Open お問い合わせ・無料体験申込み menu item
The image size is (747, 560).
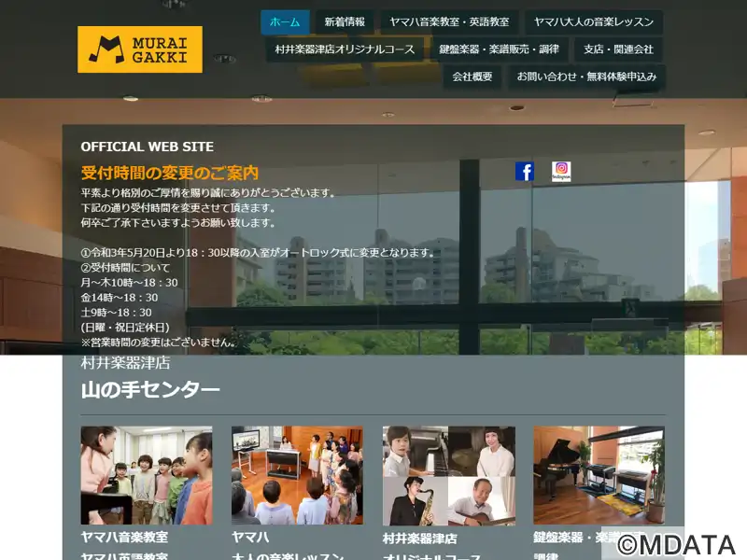click(x=587, y=77)
